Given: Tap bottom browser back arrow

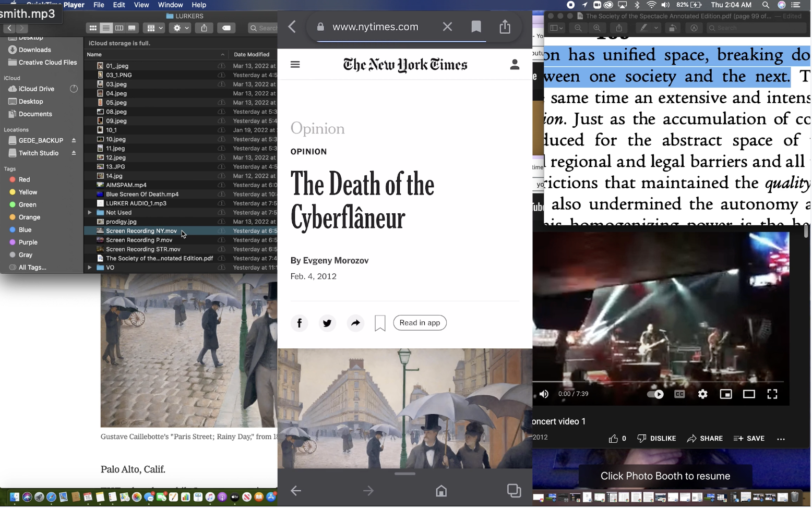Looking at the screenshot, I should click(x=296, y=491).
